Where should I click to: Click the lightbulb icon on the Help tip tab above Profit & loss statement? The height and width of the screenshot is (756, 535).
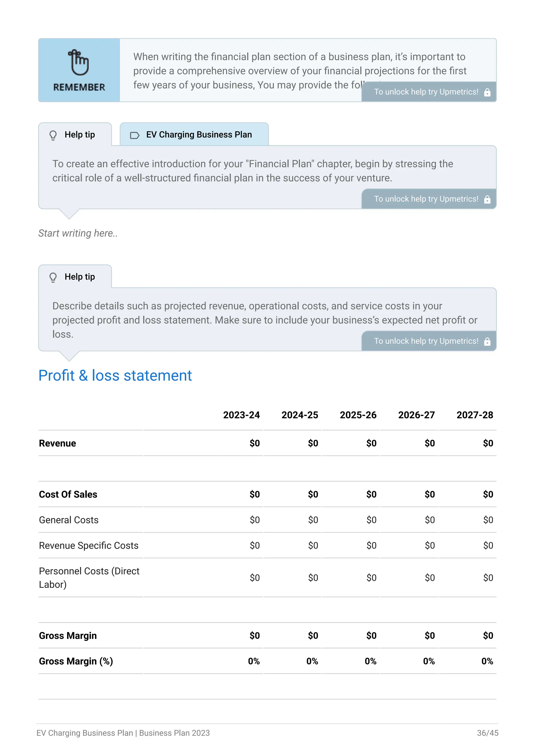click(53, 277)
